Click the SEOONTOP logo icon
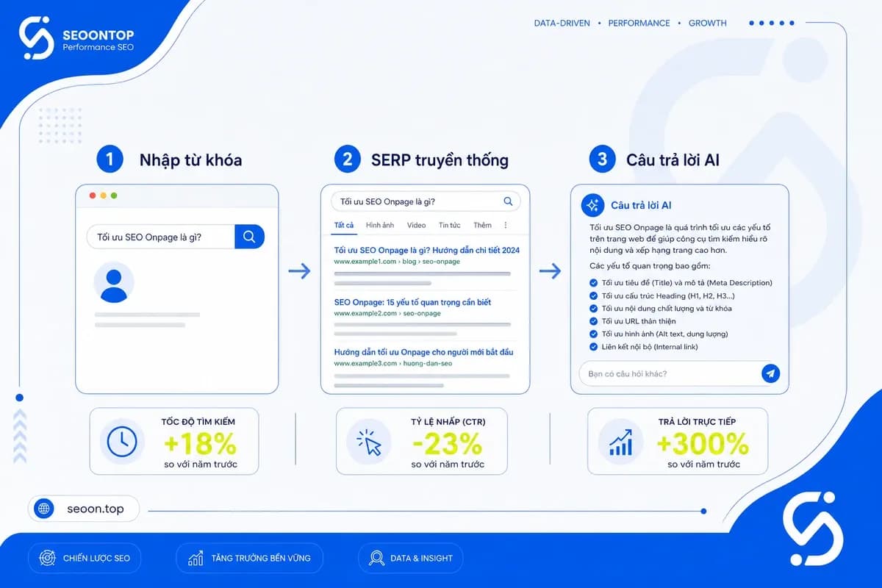Image resolution: width=882 pixels, height=588 pixels. tap(37, 37)
